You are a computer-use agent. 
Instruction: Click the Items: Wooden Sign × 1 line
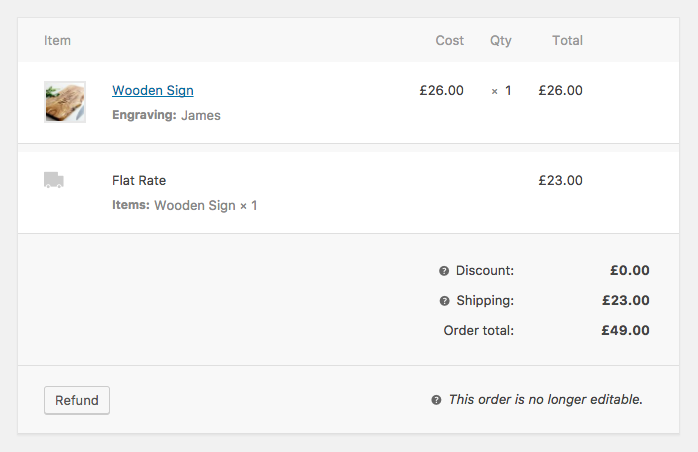pyautogui.click(x=185, y=205)
